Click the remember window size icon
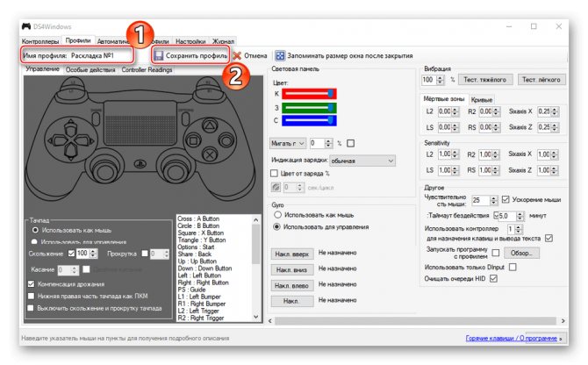The image size is (588, 365). click(x=280, y=56)
